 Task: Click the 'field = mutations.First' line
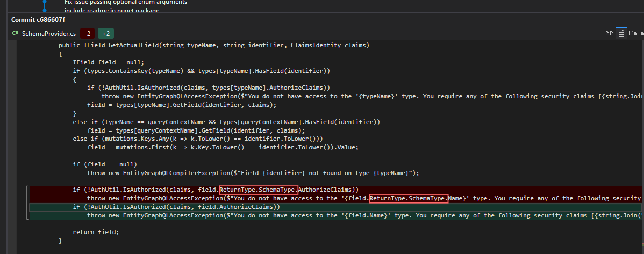223,147
